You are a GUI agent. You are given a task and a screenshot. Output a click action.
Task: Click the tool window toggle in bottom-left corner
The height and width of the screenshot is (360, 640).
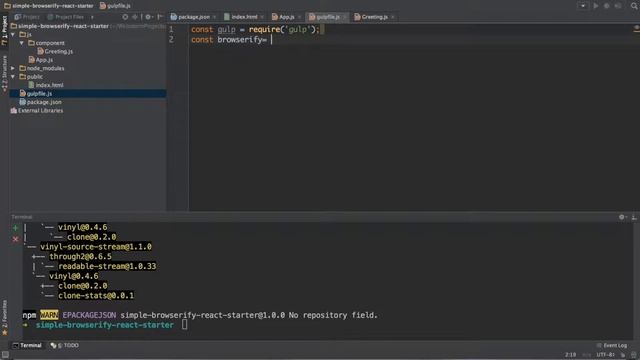[5, 355]
